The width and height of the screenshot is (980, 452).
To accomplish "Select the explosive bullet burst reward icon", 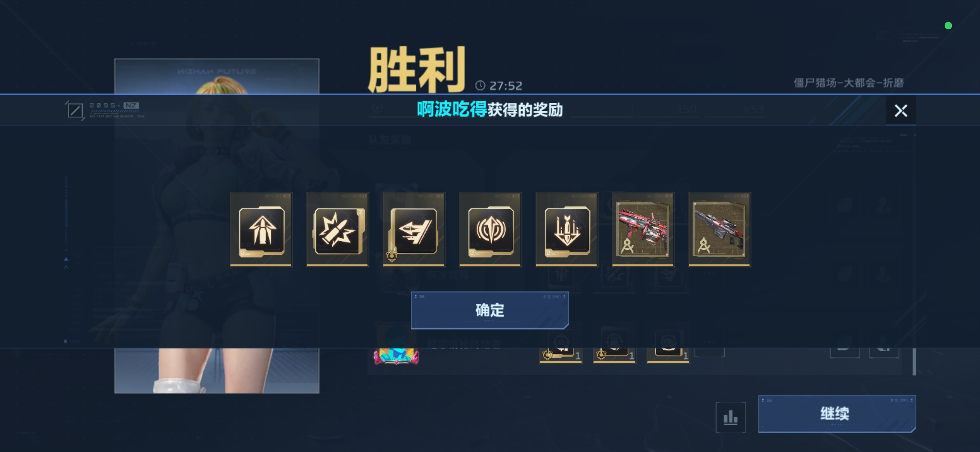I will pos(338,230).
